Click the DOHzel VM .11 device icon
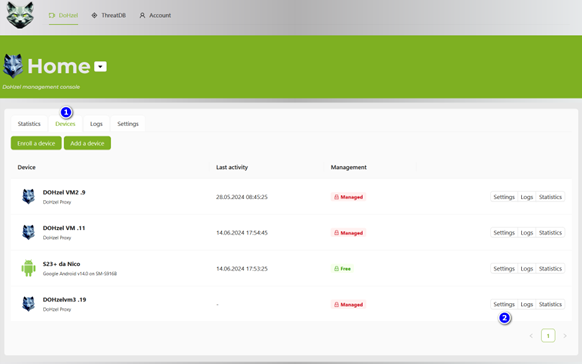This screenshot has height=364, width=582. point(29,232)
